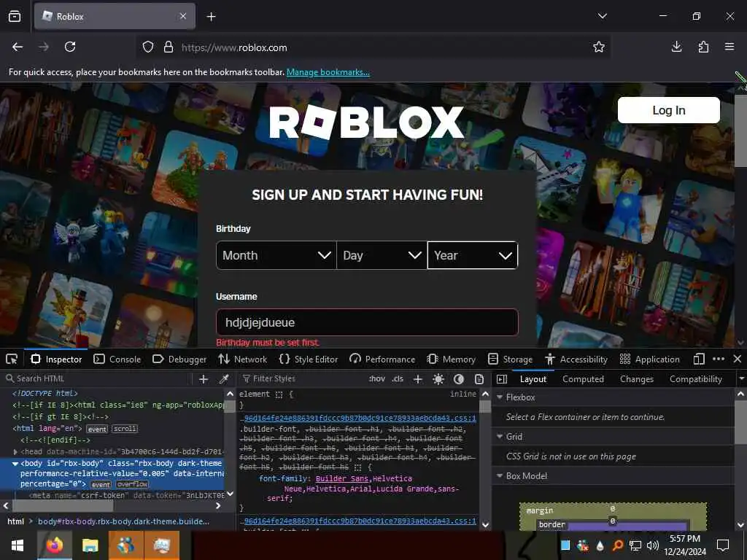
Task: Collapse the body rbx-body node
Action: 15,463
